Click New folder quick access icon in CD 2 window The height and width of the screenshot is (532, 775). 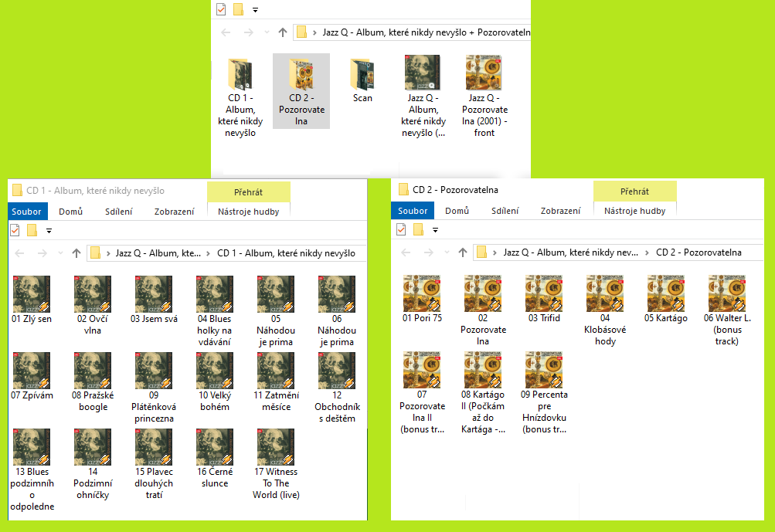pyautogui.click(x=418, y=229)
